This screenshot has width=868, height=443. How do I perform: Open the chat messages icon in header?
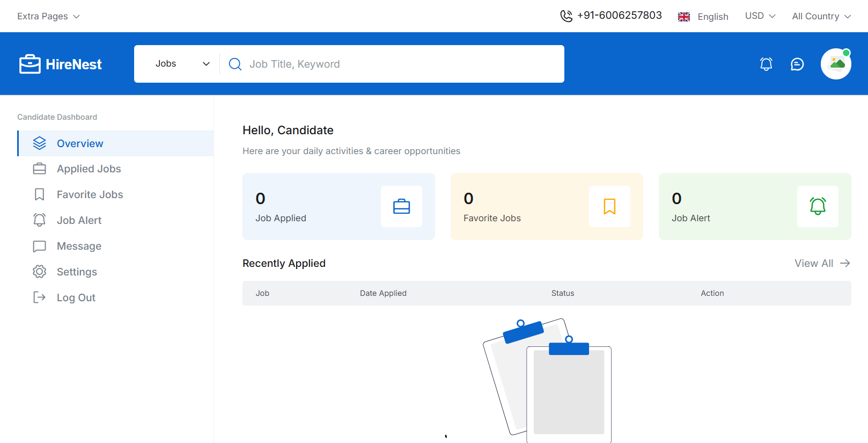(797, 64)
